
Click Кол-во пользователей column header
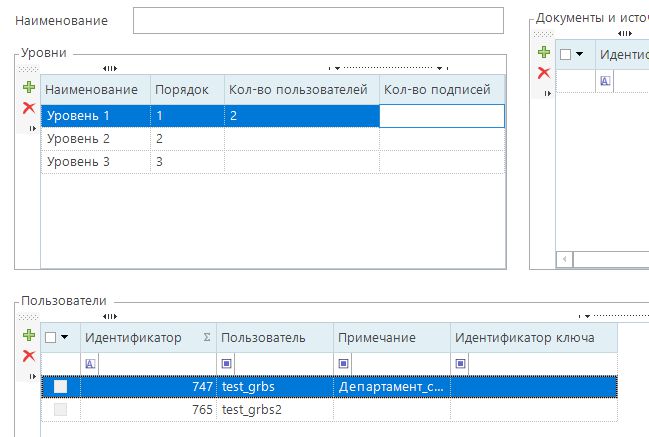pos(299,90)
